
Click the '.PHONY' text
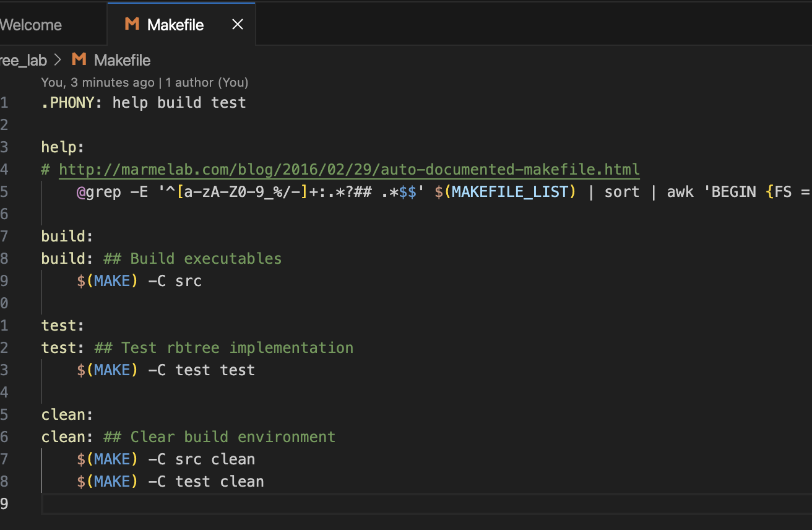pos(67,102)
